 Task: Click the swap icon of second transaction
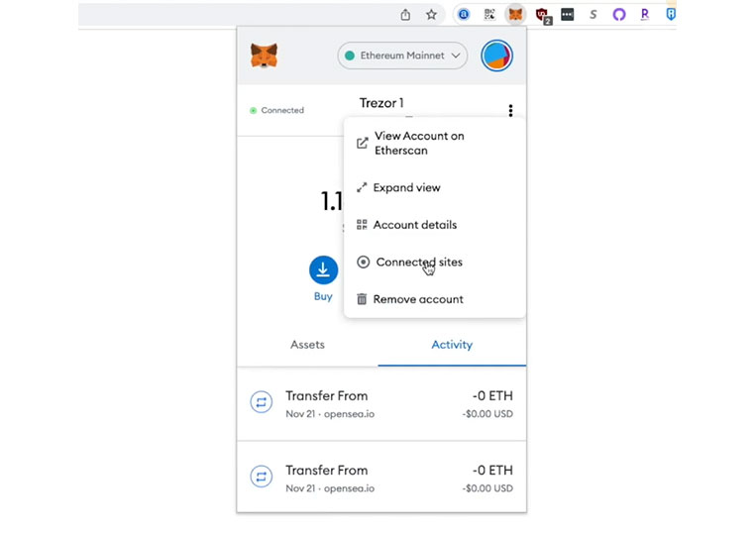pyautogui.click(x=262, y=477)
